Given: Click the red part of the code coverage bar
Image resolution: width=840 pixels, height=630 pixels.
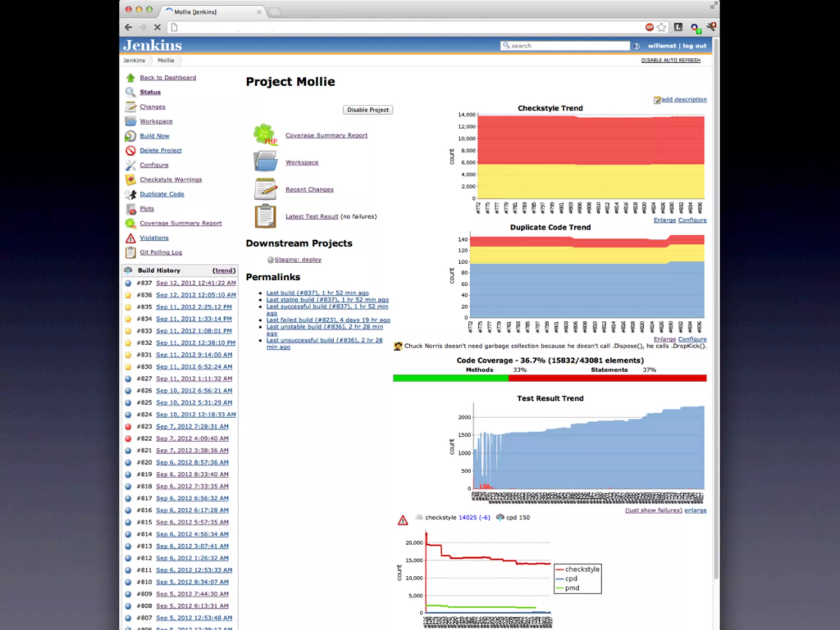Looking at the screenshot, I should click(x=607, y=378).
